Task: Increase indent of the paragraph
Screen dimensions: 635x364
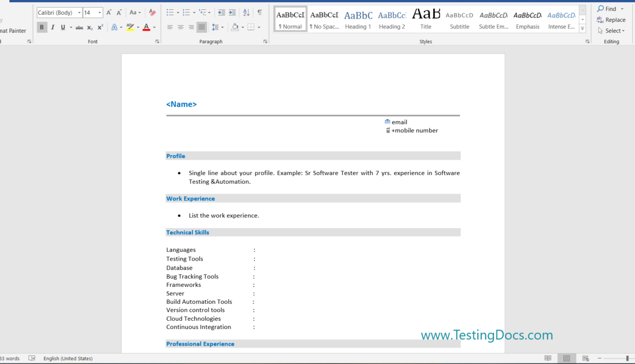Action: (x=232, y=13)
